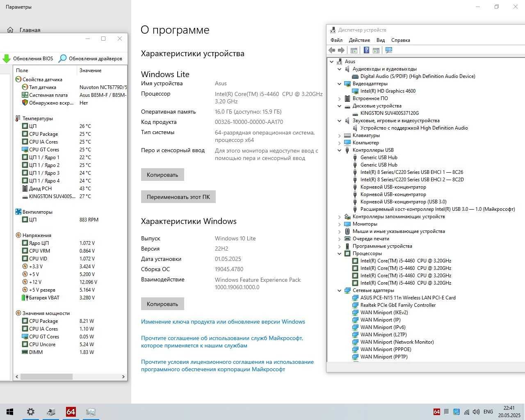The image size is (525, 420).
Task: Open Microsoft services agreement link
Action: 222,342
